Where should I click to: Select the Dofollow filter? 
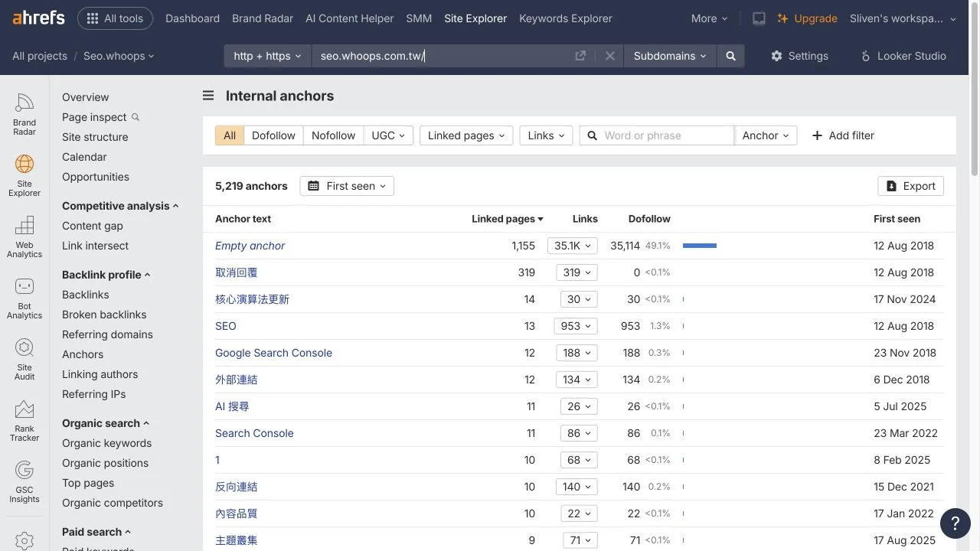273,135
